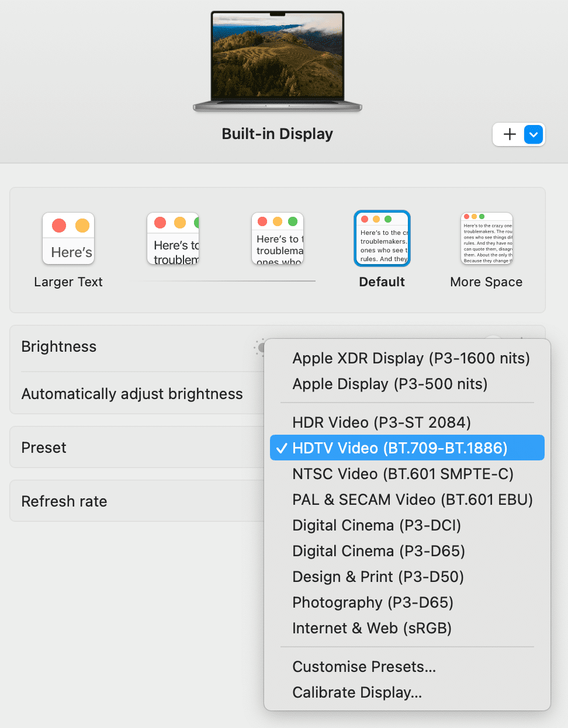Image resolution: width=568 pixels, height=728 pixels.
Task: Click the Automatically adjust brightness label
Action: tap(131, 394)
